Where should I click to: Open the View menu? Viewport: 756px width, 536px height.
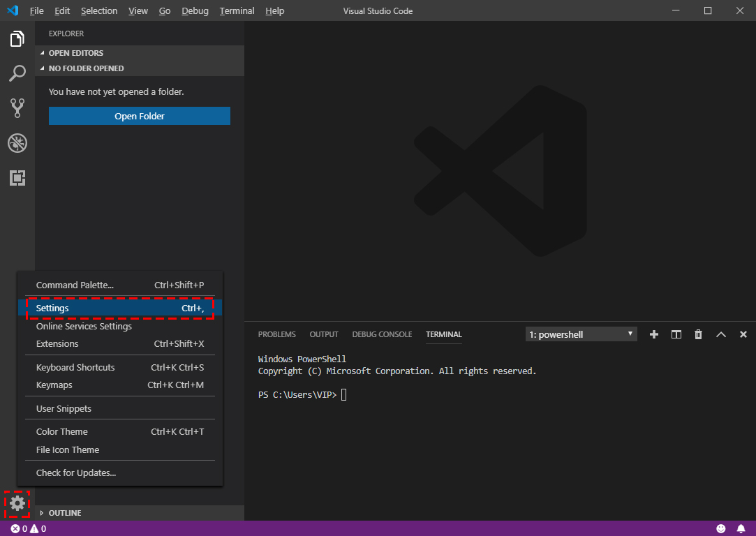point(138,10)
